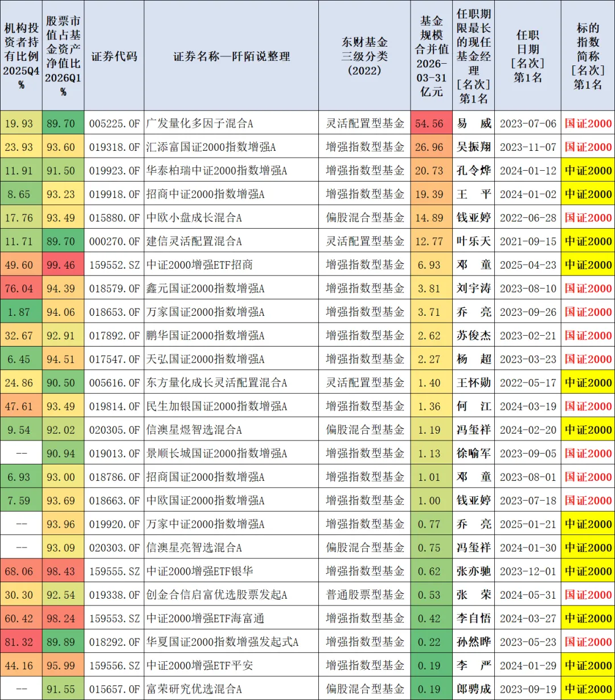Select manager name 孙然晔

coord(474,643)
